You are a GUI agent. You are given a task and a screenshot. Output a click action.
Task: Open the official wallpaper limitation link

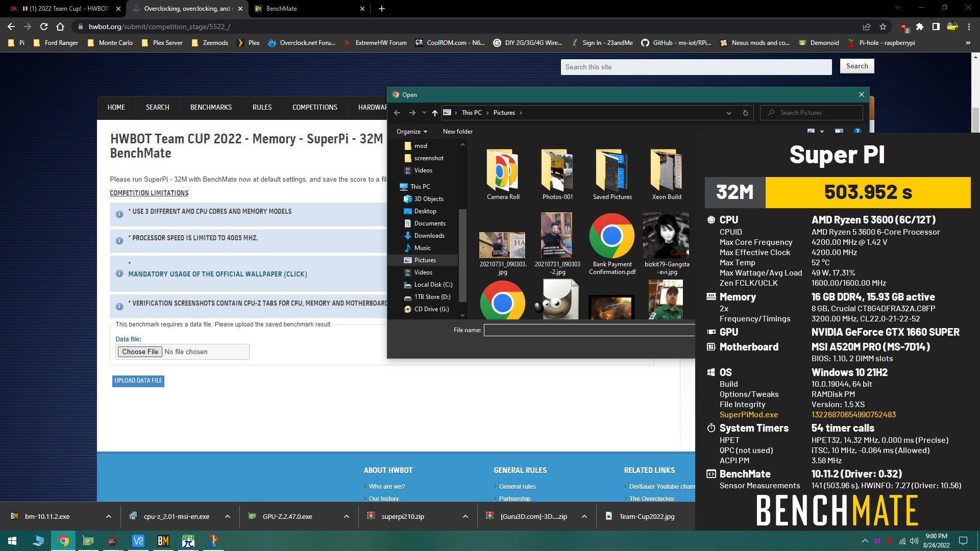tap(217, 274)
